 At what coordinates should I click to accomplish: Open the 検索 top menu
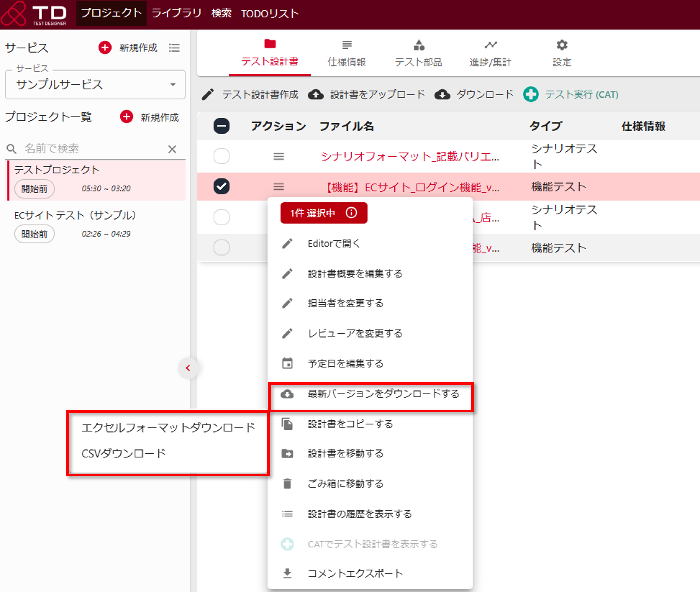(x=221, y=13)
